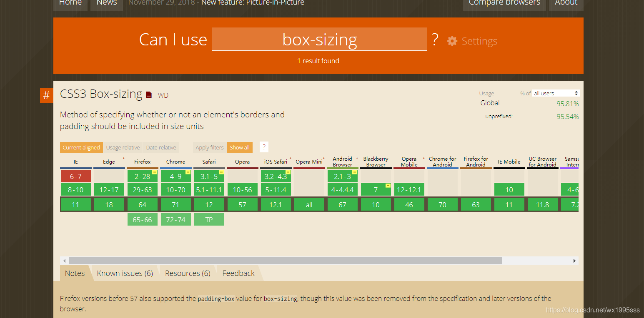Image resolution: width=644 pixels, height=318 pixels.
Task: Click the Opera 57 cell
Action: pyautogui.click(x=243, y=204)
